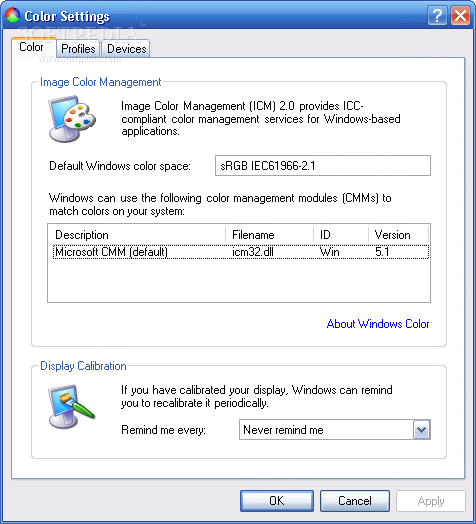Click the Default Windows color space field

323,165
